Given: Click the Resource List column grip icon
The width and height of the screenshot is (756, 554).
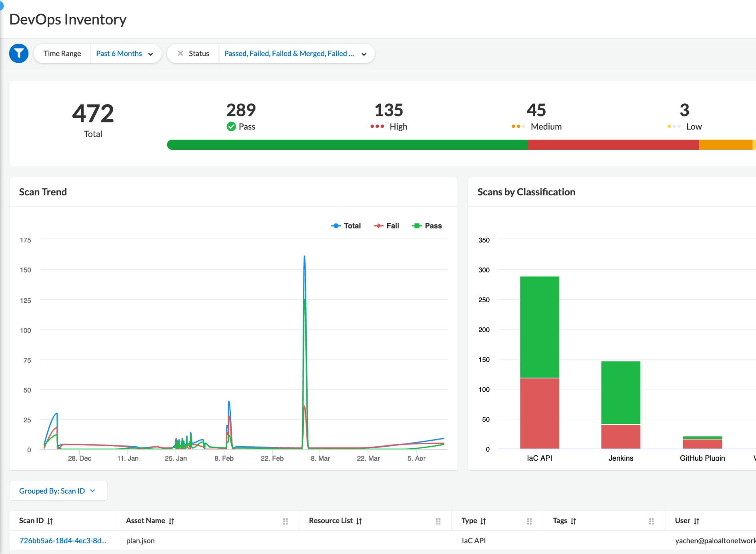Looking at the screenshot, I should click(438, 521).
